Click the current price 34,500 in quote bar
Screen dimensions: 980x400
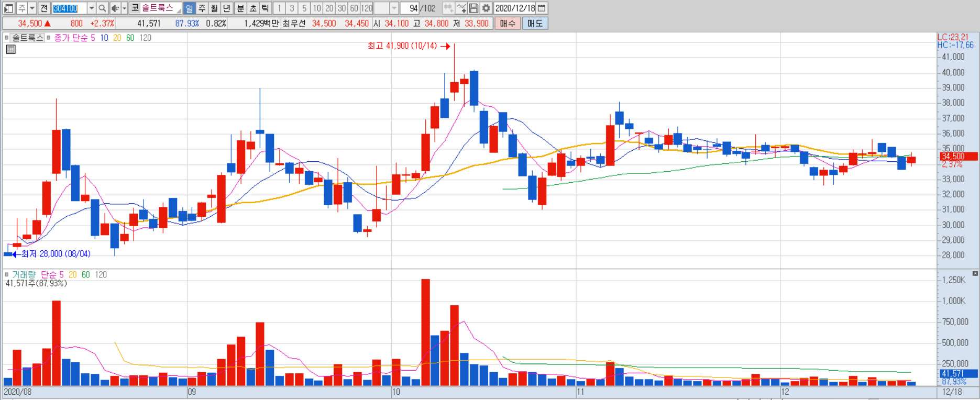pos(30,24)
